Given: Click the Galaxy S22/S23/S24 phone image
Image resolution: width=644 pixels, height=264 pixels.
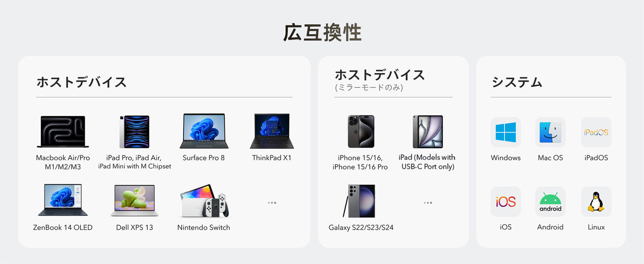Looking at the screenshot, I should point(359,201).
